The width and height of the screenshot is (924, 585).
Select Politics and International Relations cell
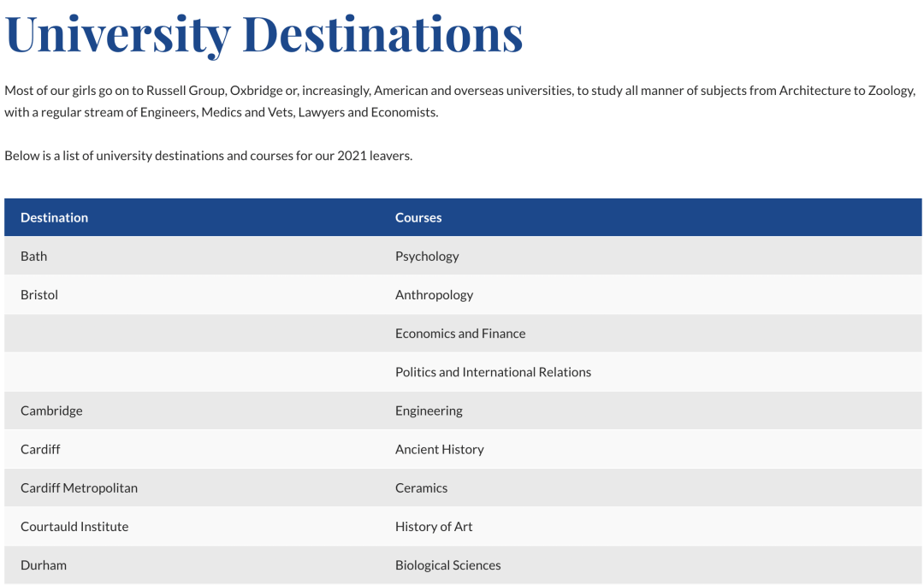tap(493, 372)
